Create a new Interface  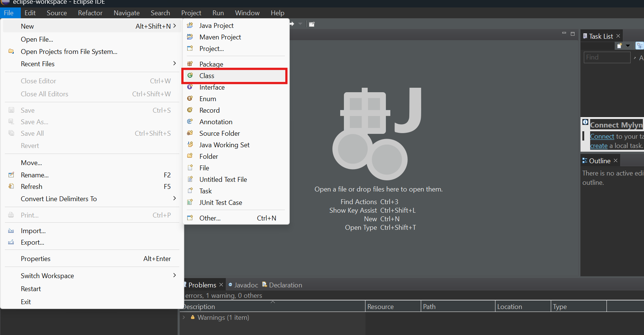pos(235,87)
